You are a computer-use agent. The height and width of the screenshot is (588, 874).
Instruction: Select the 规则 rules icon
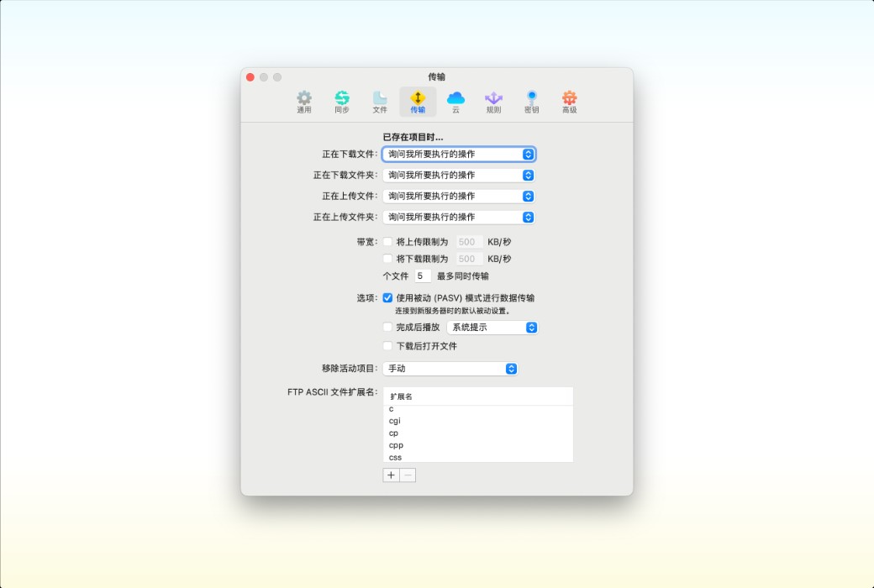click(x=493, y=100)
